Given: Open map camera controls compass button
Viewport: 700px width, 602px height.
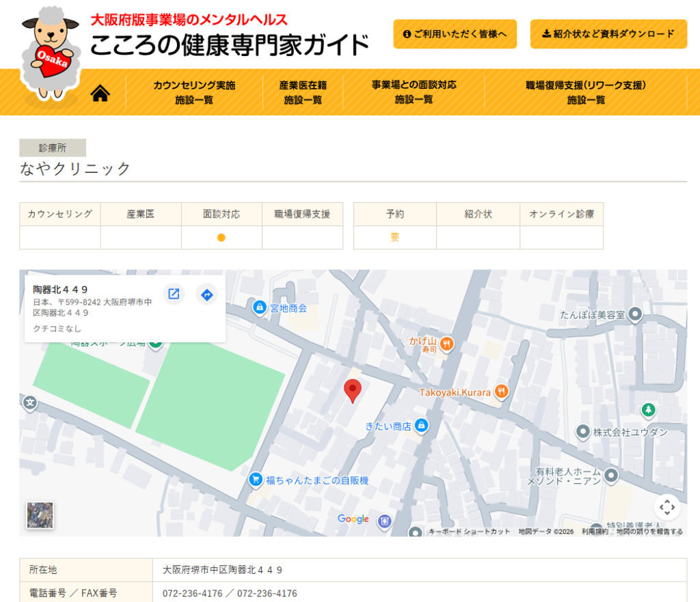Looking at the screenshot, I should point(667,507).
